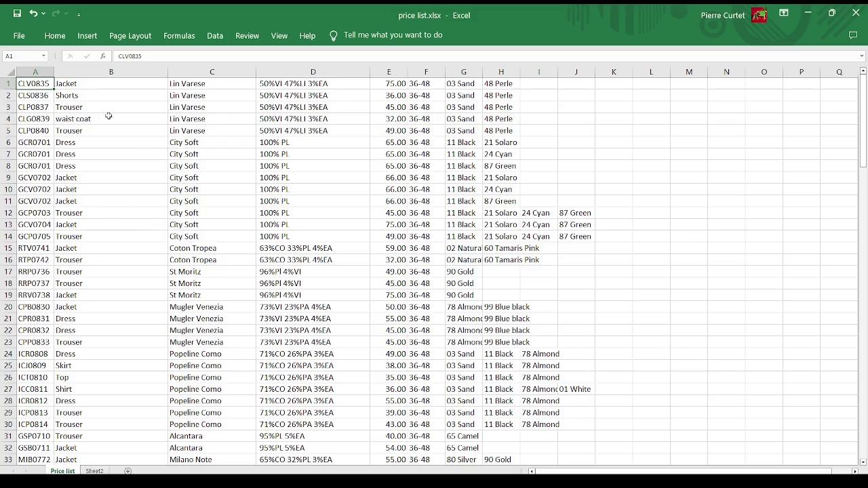Open the comments icon below the title bar
Screen dimensions: 868x488
pos(853,35)
